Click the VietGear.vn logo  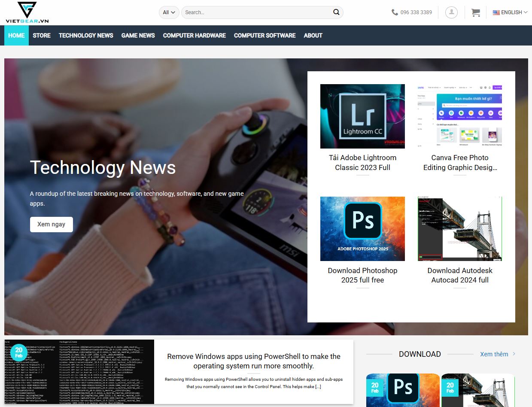27,12
